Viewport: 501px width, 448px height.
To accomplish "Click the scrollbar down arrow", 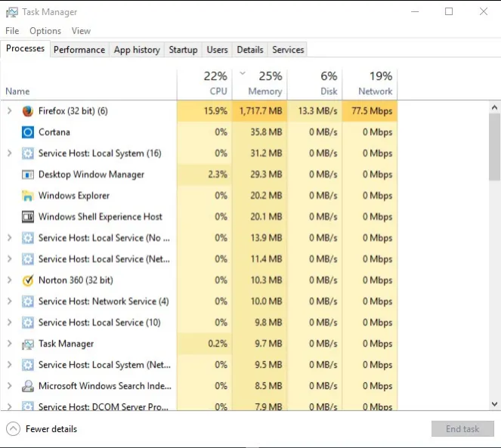I will (494, 404).
